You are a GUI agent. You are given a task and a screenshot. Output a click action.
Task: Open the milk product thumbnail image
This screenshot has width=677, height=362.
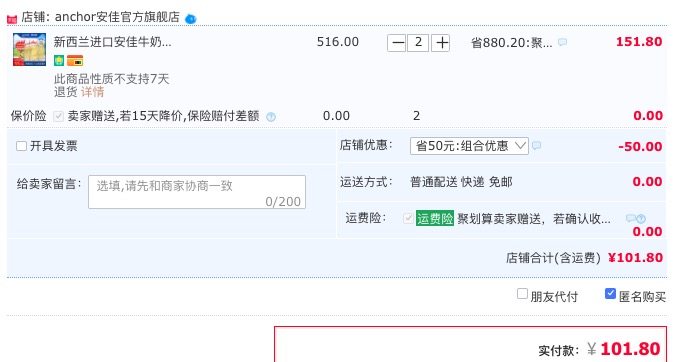coord(29,49)
